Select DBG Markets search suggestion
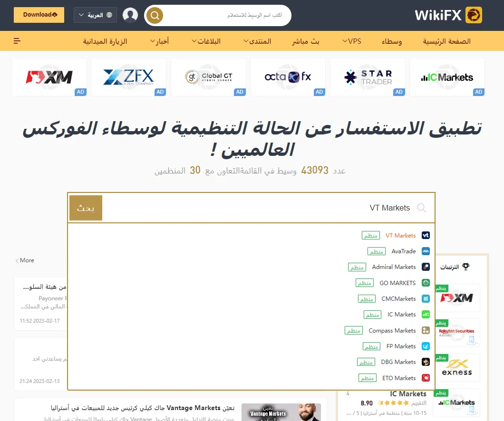Image resolution: width=504 pixels, height=421 pixels. click(398, 362)
